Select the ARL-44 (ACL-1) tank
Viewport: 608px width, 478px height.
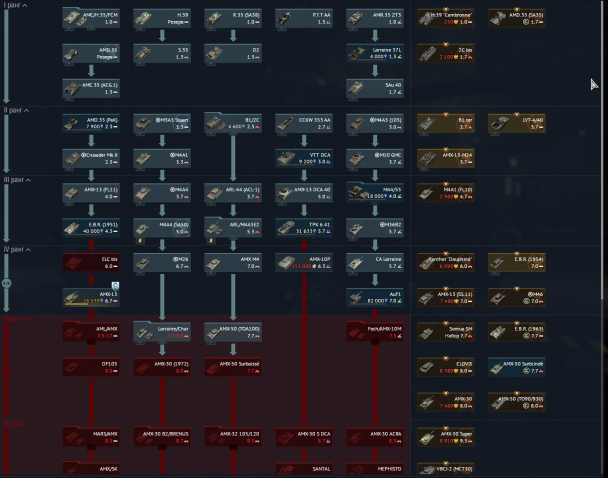click(x=231, y=191)
